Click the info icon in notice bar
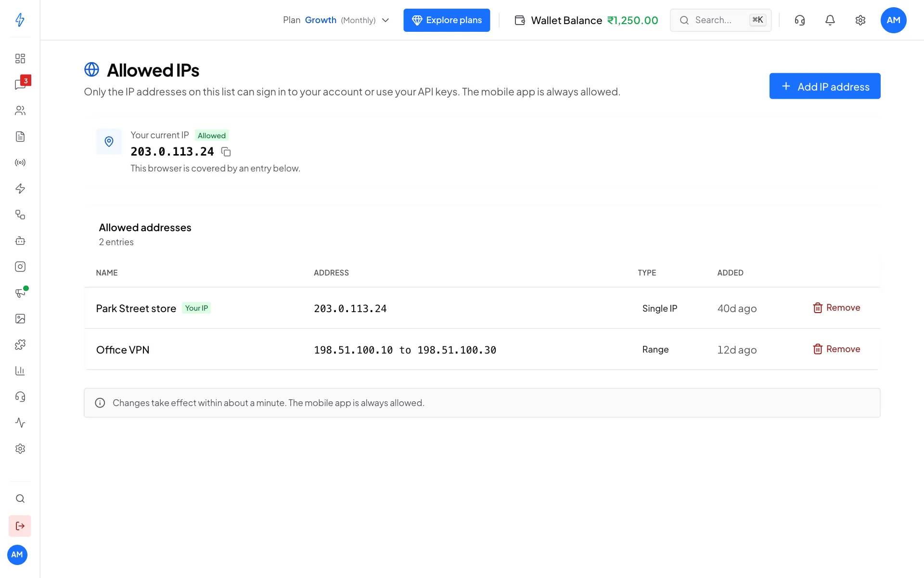The width and height of the screenshot is (924, 578). 100,403
